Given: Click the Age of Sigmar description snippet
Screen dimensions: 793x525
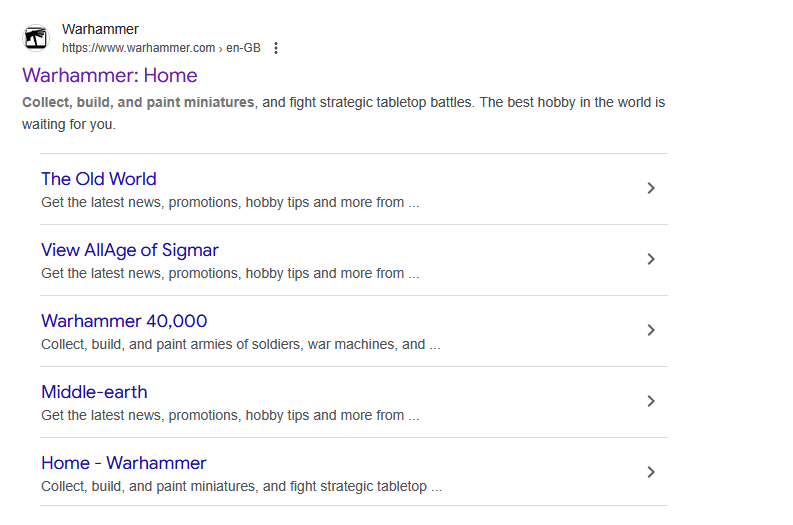Looking at the screenshot, I should [x=230, y=273].
